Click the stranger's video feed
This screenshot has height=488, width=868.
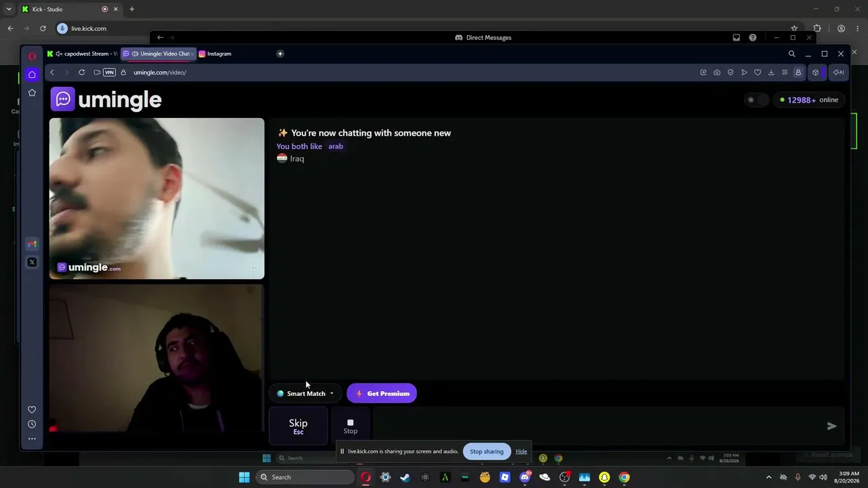click(157, 199)
